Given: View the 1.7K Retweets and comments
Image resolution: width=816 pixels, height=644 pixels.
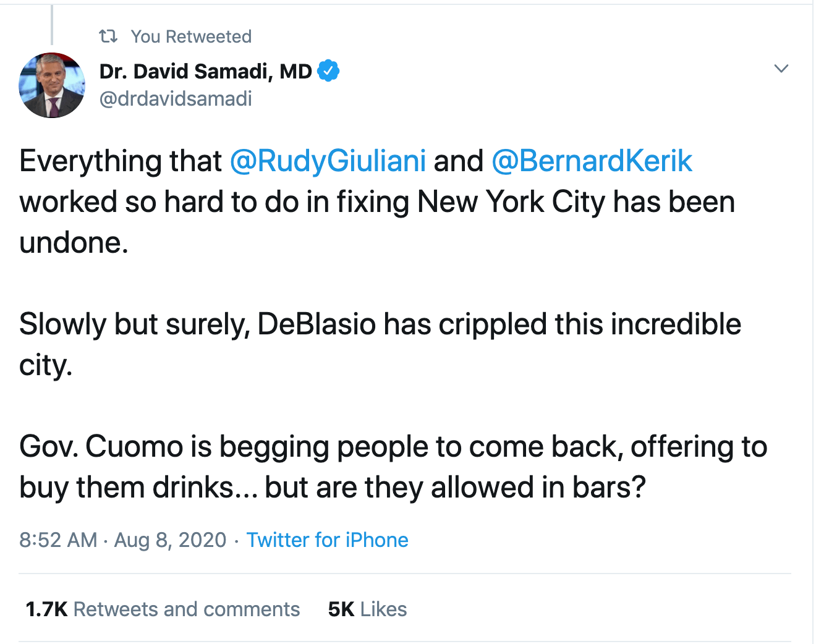Looking at the screenshot, I should tap(163, 609).
